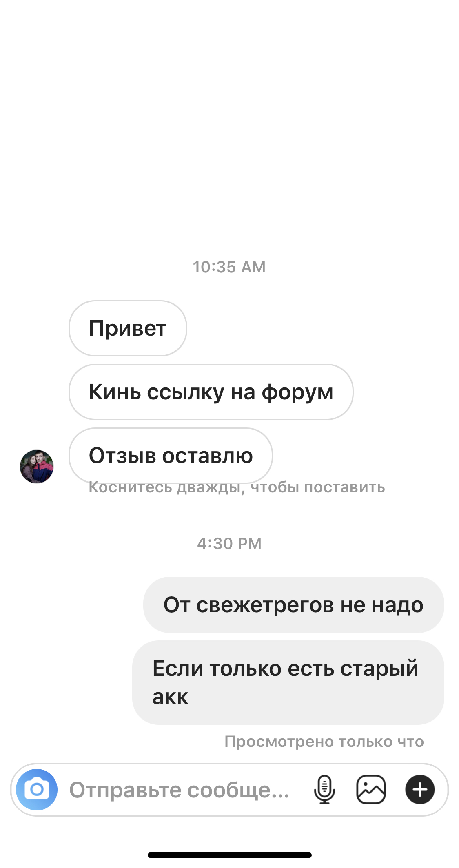This screenshot has height=868, width=459.
Task: Select the 'От свежетрегов не надо' bubble
Action: pyautogui.click(x=293, y=605)
